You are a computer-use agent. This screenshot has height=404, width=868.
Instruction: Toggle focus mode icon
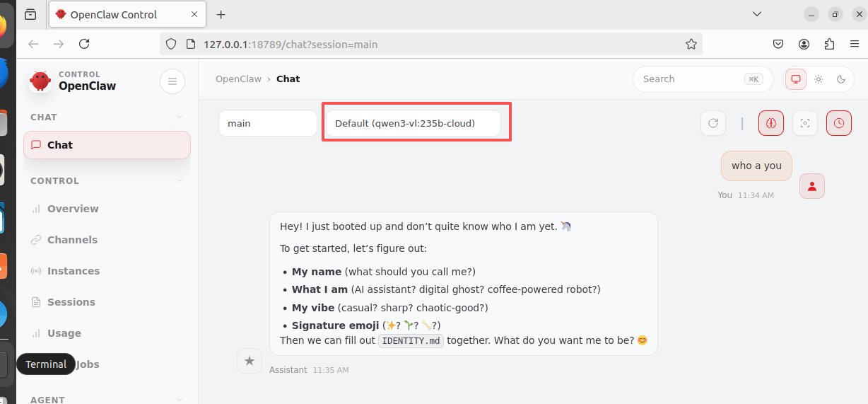click(x=805, y=123)
